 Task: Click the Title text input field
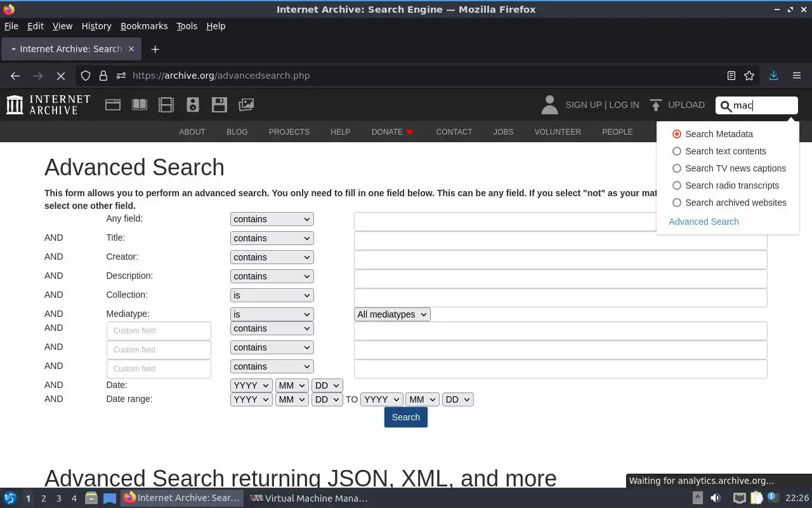click(561, 241)
